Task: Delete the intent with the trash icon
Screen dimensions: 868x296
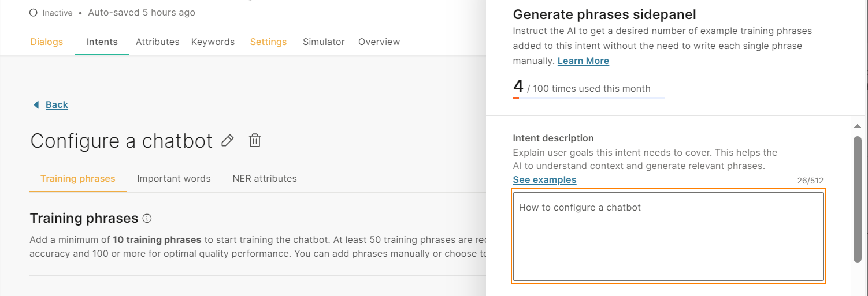Action: (255, 140)
